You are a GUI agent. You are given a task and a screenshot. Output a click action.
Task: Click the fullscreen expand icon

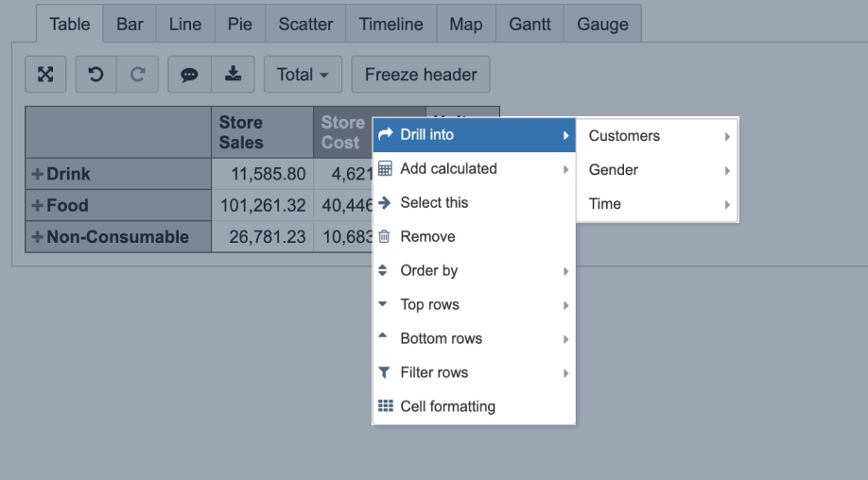click(45, 75)
